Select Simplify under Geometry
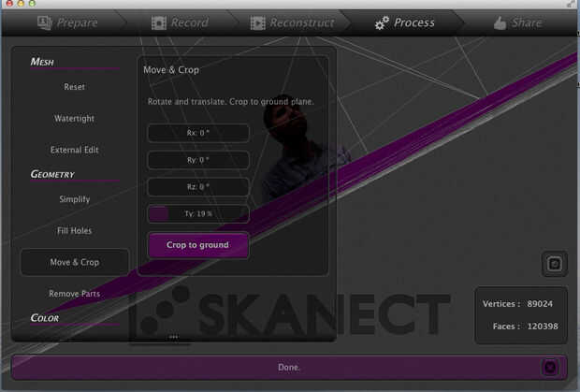The width and height of the screenshot is (580, 392). pyautogui.click(x=74, y=199)
